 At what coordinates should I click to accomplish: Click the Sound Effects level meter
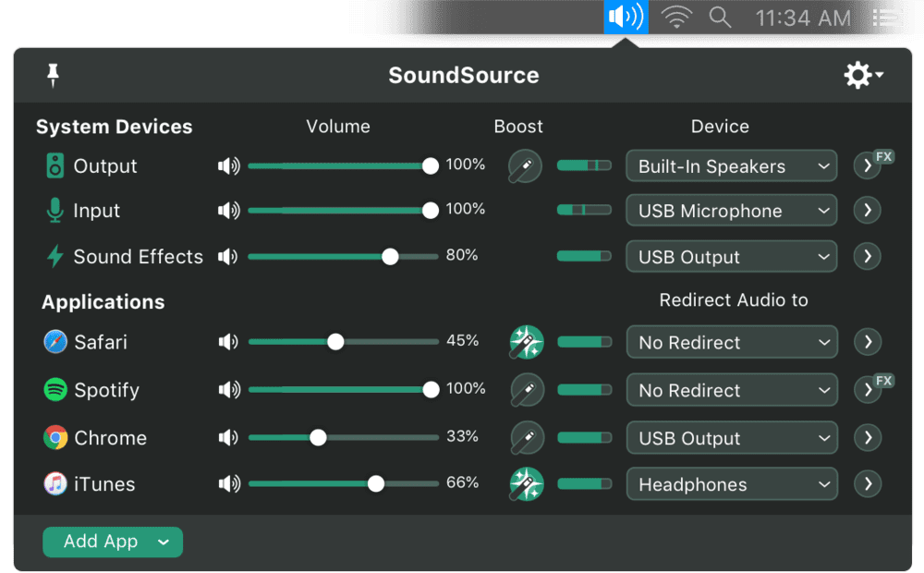pos(584,256)
